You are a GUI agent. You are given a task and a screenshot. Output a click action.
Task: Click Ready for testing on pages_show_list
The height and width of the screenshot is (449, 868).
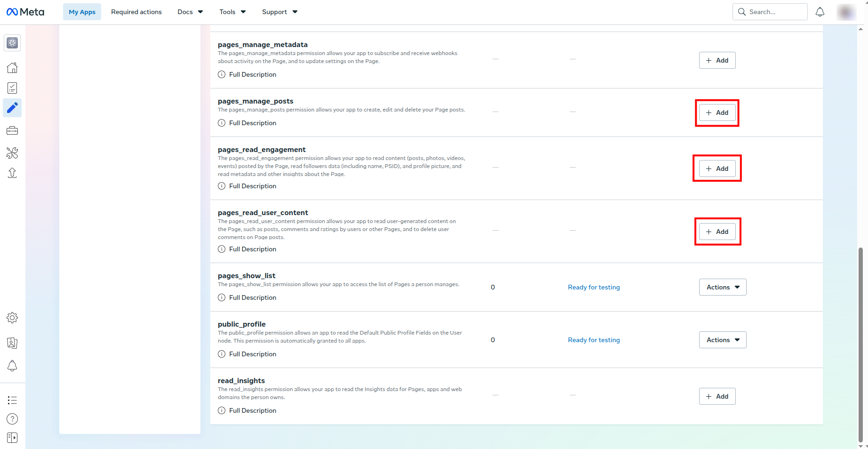[x=594, y=287]
